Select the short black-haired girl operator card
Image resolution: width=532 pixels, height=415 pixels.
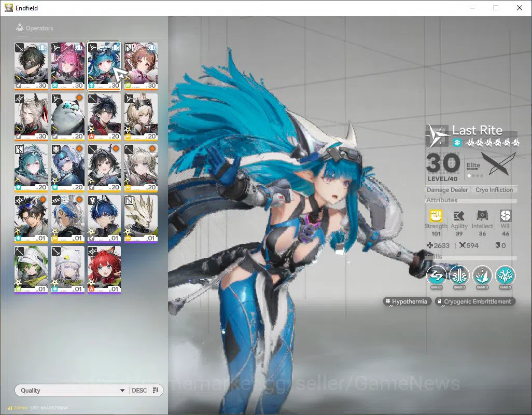[104, 168]
